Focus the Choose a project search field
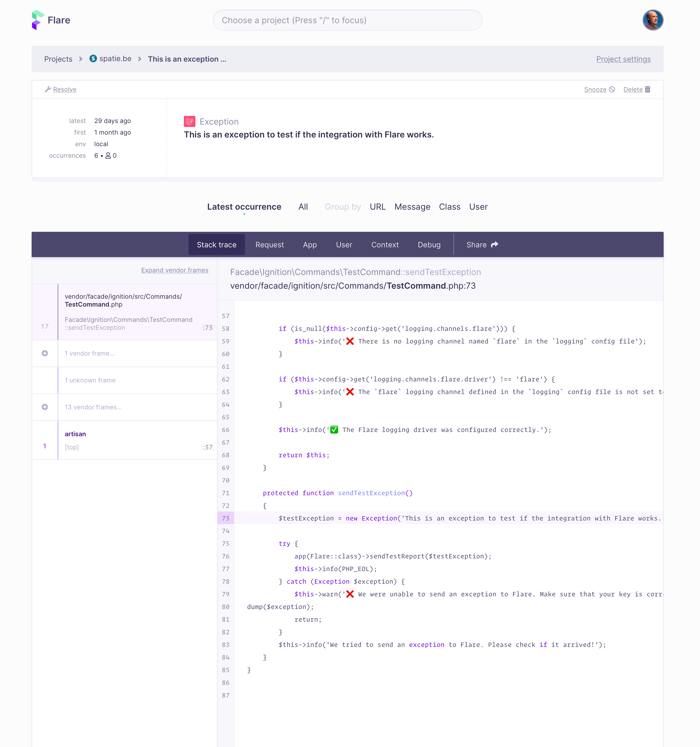The height and width of the screenshot is (747, 700). pos(347,20)
